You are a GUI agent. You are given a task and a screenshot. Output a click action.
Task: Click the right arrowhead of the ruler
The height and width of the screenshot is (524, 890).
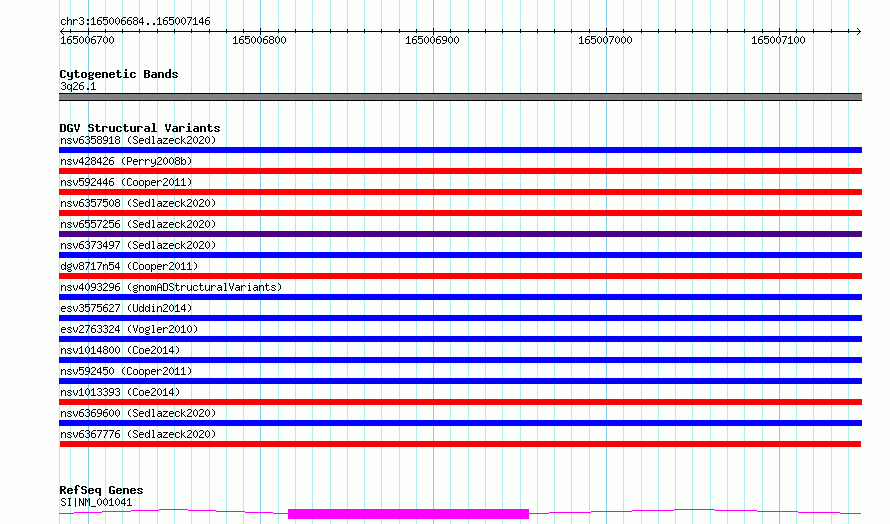[858, 31]
